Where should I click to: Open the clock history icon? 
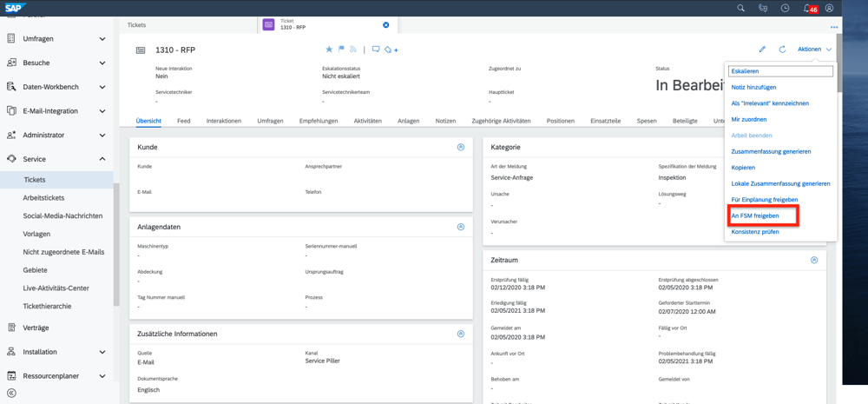(785, 8)
